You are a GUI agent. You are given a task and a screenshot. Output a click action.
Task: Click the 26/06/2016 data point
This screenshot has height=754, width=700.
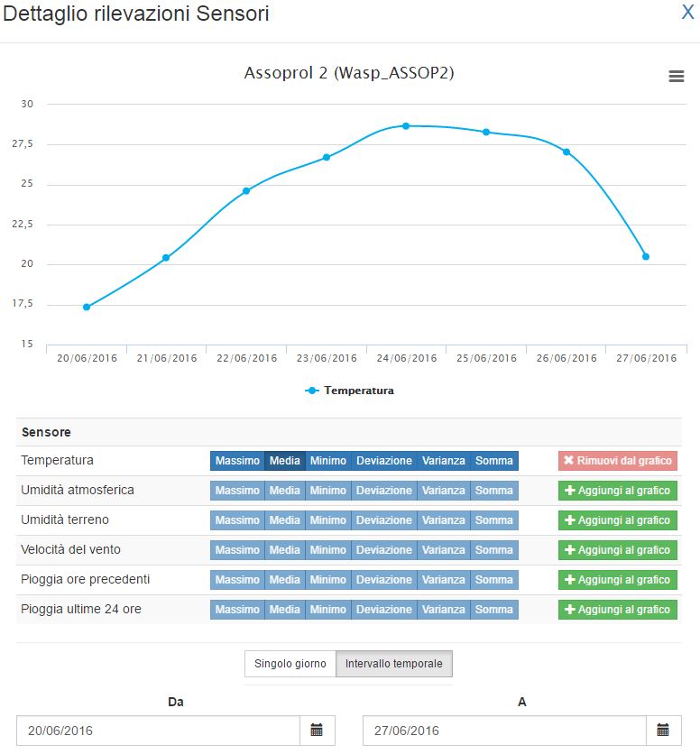click(566, 152)
